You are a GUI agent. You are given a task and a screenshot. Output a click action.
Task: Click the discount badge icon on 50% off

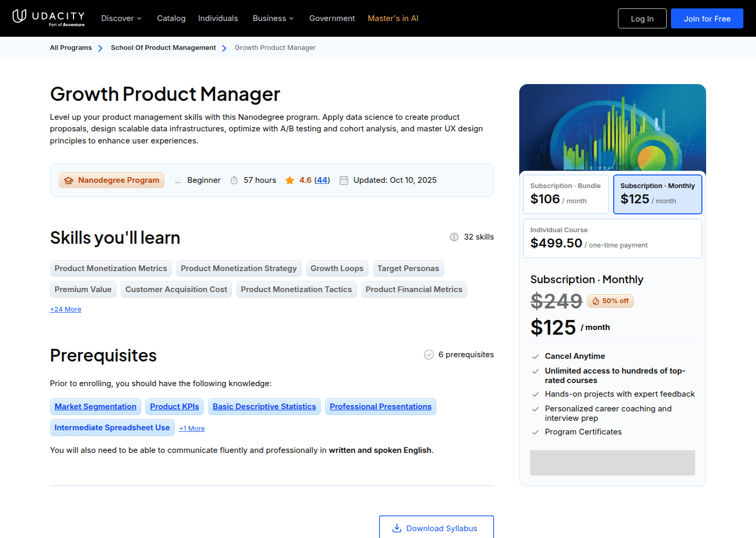(596, 301)
